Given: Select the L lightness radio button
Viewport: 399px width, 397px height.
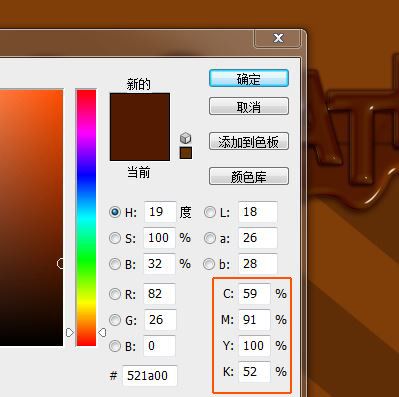Looking at the screenshot, I should pos(210,212).
